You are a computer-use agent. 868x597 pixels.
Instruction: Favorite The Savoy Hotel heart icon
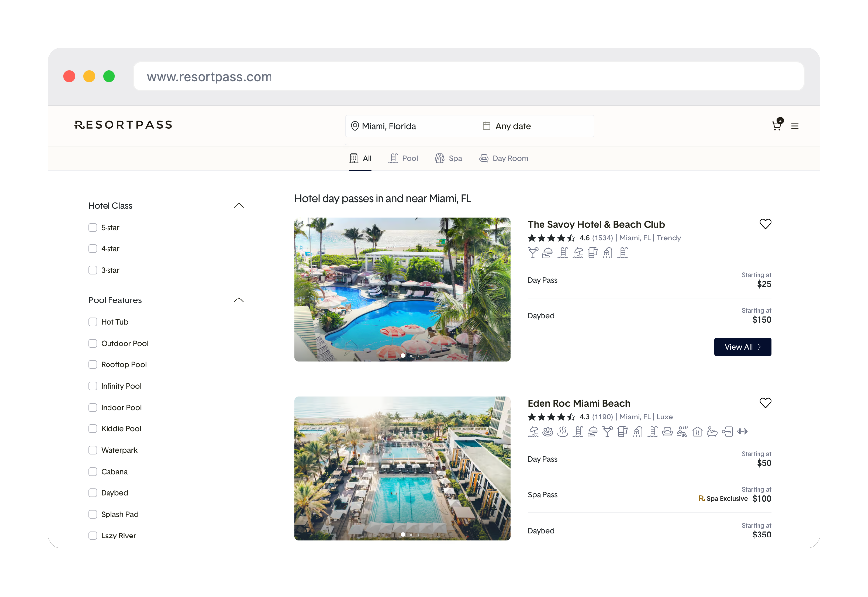pyautogui.click(x=765, y=224)
